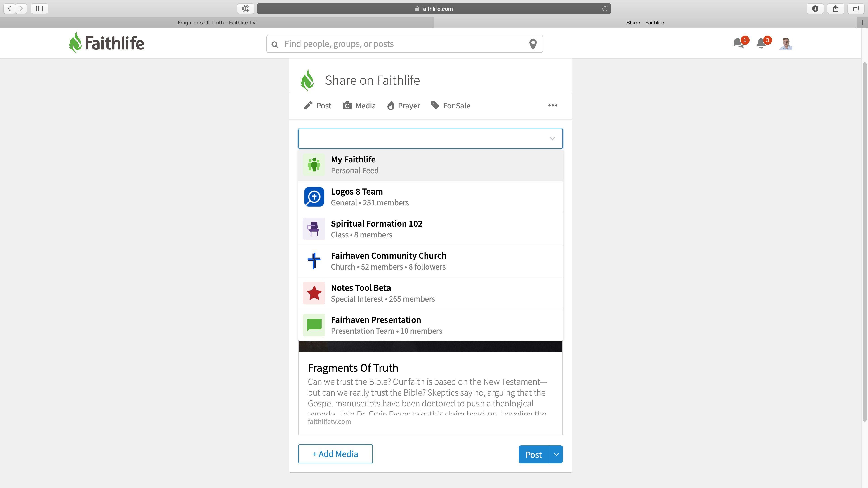Open Safari downloads button
Image resolution: width=868 pixels, height=488 pixels.
point(815,8)
